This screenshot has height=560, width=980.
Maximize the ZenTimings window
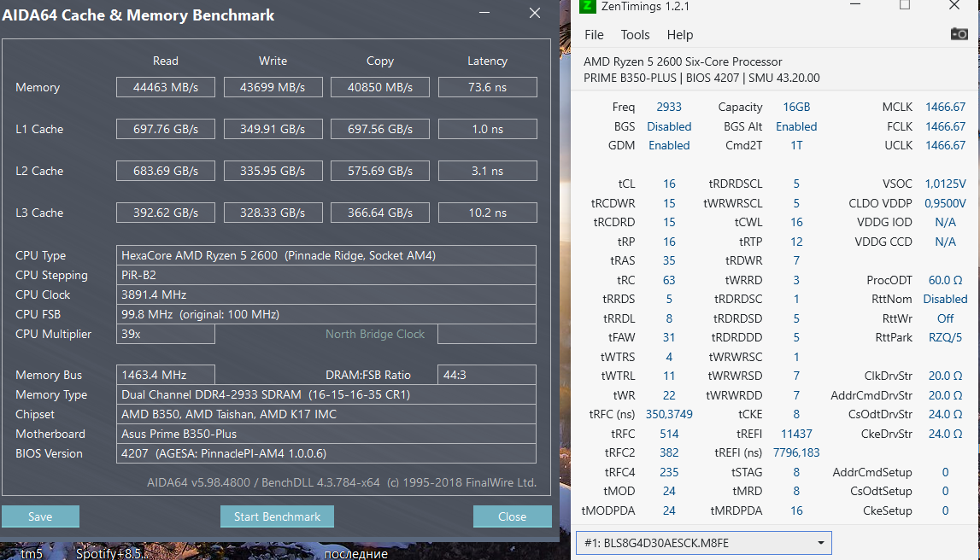[x=904, y=5]
